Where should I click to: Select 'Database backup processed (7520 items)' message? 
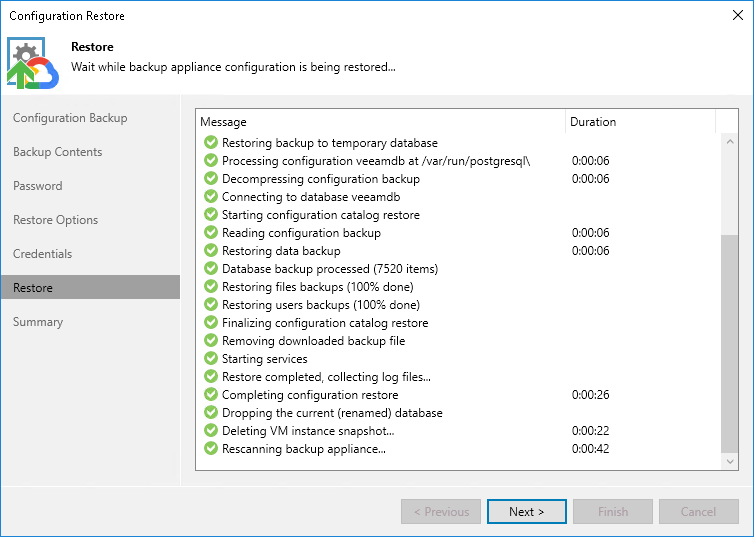tap(330, 269)
